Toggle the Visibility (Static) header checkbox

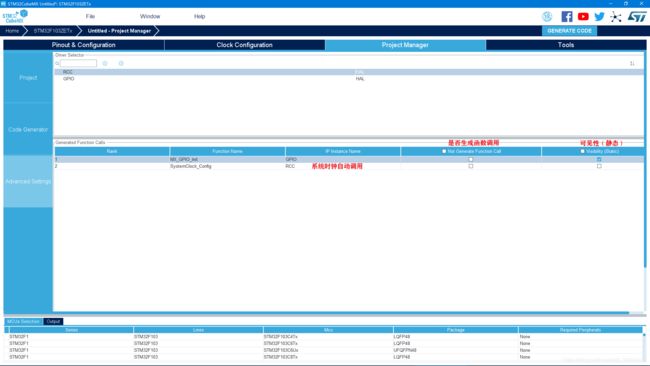(582, 151)
